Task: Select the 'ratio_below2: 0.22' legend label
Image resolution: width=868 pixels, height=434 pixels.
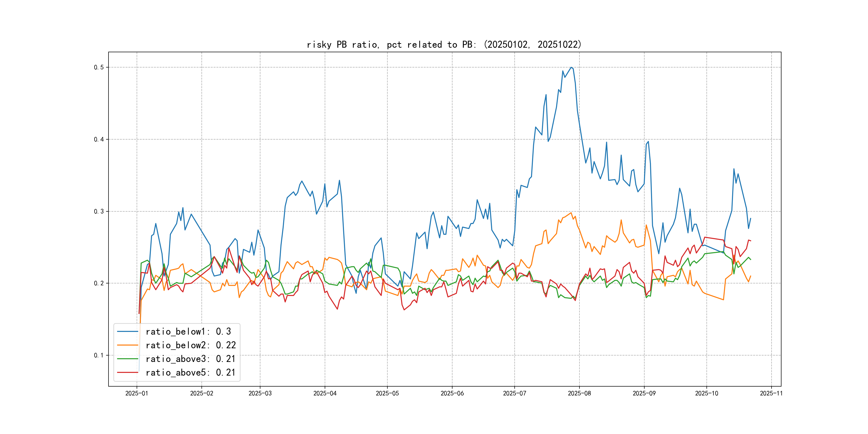Action: click(x=191, y=345)
